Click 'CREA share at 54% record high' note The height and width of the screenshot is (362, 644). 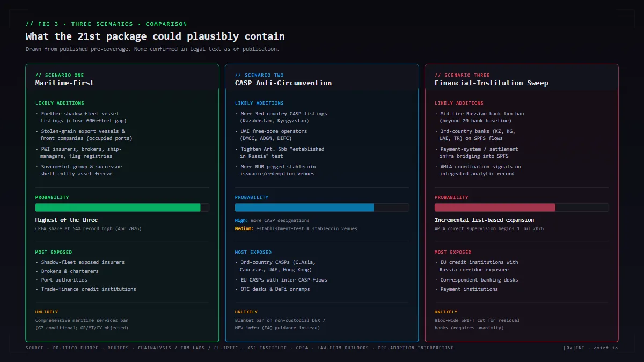click(89, 228)
